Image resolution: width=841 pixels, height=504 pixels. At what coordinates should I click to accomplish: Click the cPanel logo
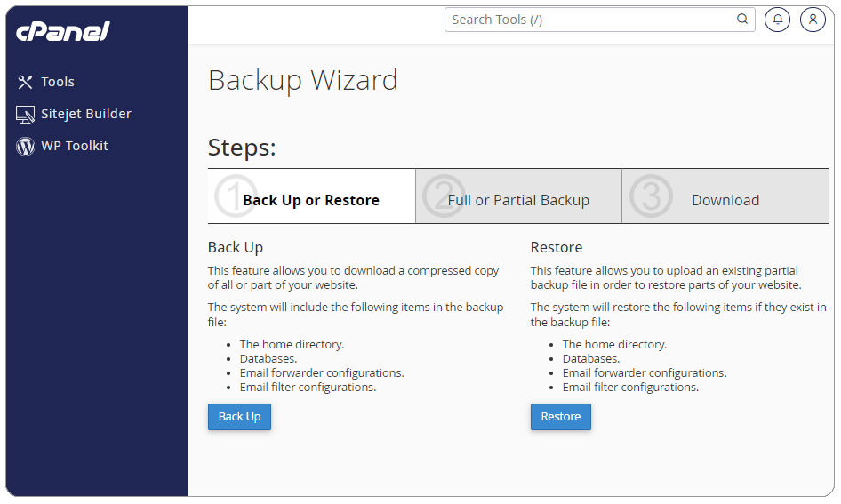(x=63, y=32)
